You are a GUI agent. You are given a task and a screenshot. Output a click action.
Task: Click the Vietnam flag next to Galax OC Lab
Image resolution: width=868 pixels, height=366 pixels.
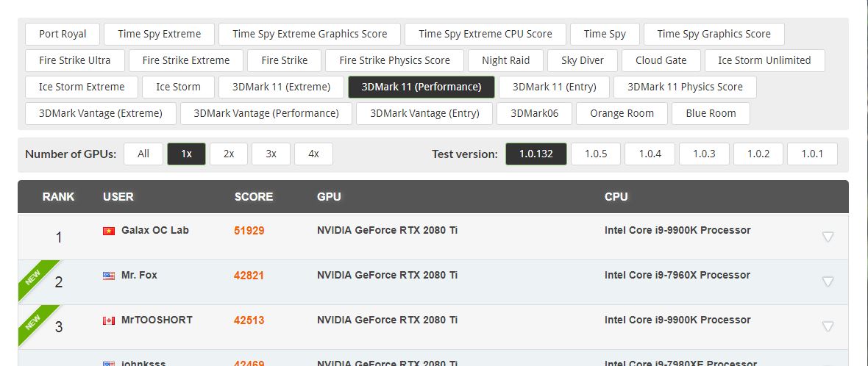click(x=109, y=231)
